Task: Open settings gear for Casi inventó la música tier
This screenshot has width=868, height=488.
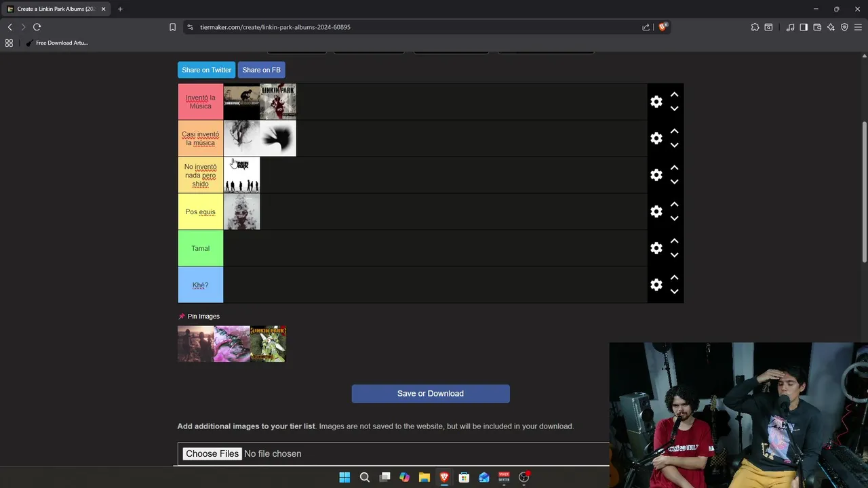Action: point(656,138)
